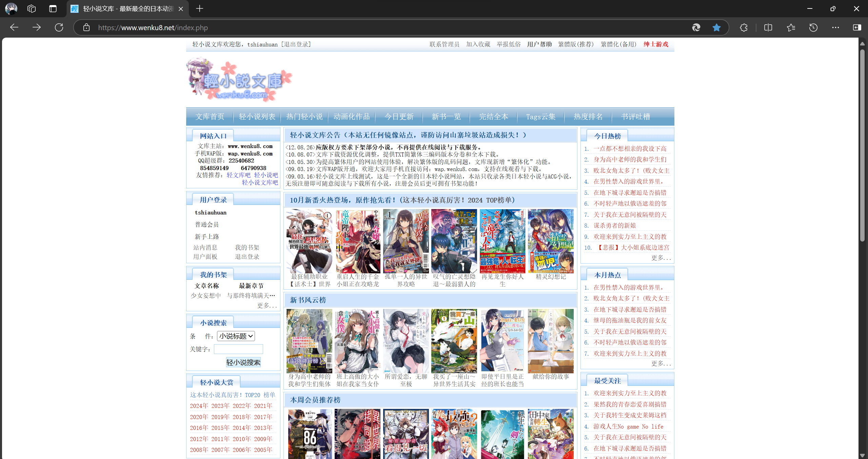Open the 书评吐槽 nav item
The image size is (868, 459).
click(635, 117)
